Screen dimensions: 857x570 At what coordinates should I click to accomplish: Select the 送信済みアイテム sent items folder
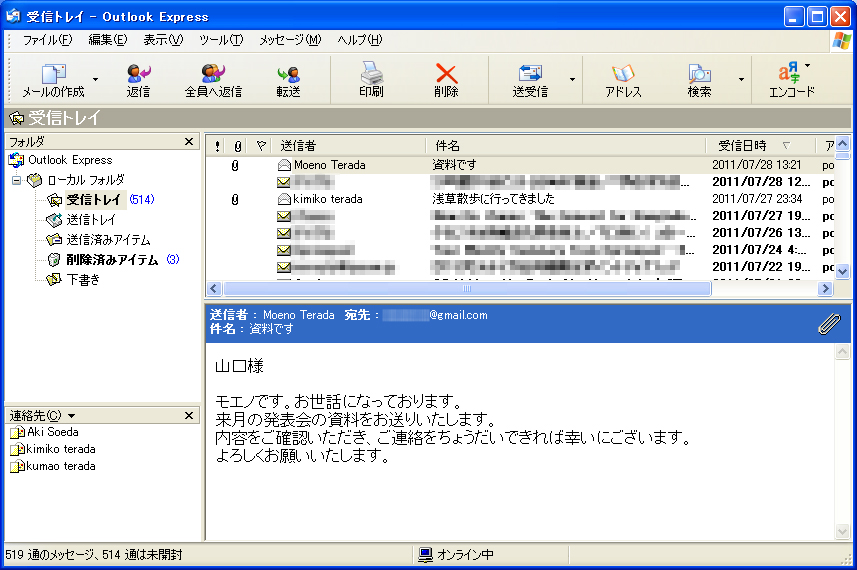click(108, 240)
